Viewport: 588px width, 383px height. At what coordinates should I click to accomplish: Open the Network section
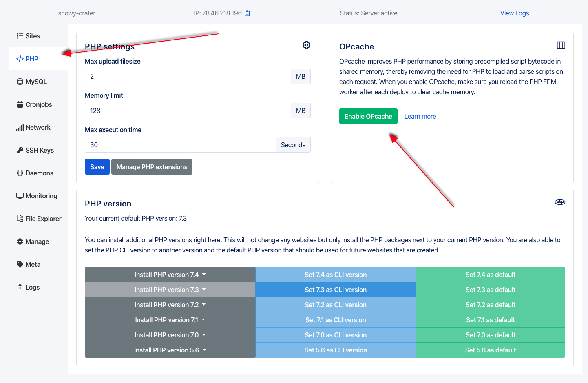click(x=39, y=127)
